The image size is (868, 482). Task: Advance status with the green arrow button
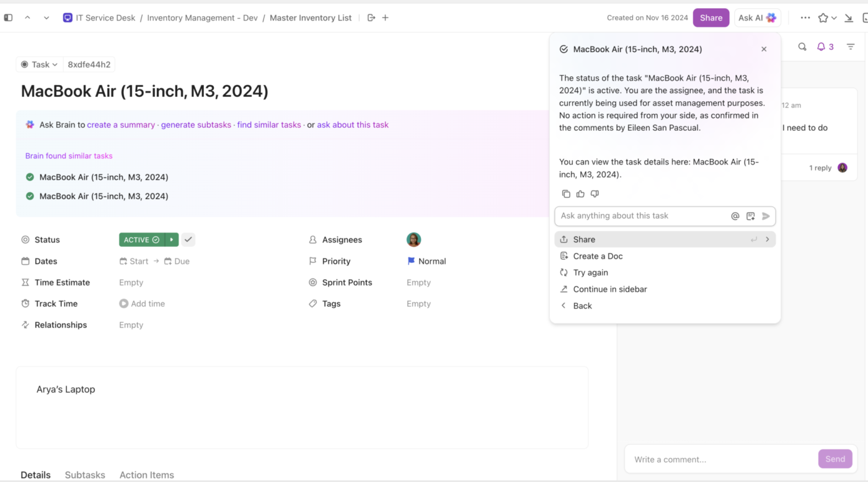172,239
